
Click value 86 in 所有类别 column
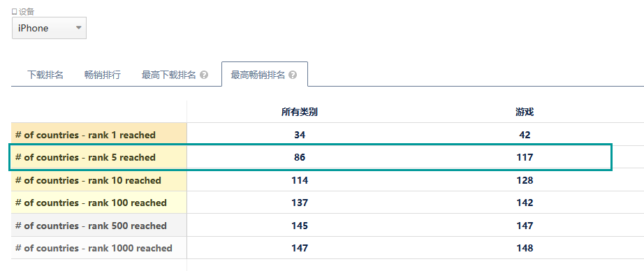(x=300, y=157)
